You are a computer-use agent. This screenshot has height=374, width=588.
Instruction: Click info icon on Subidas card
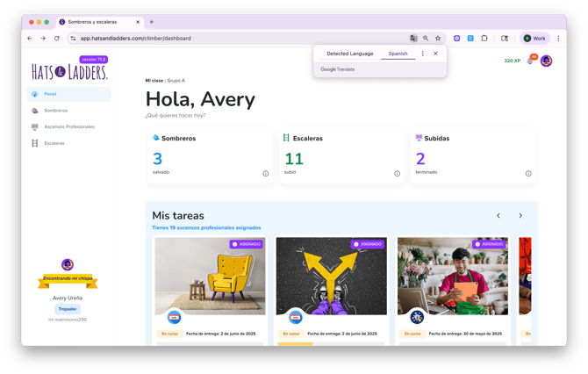(528, 173)
